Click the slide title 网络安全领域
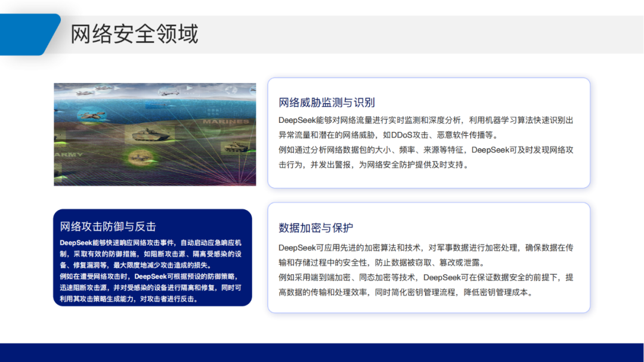 point(134,34)
